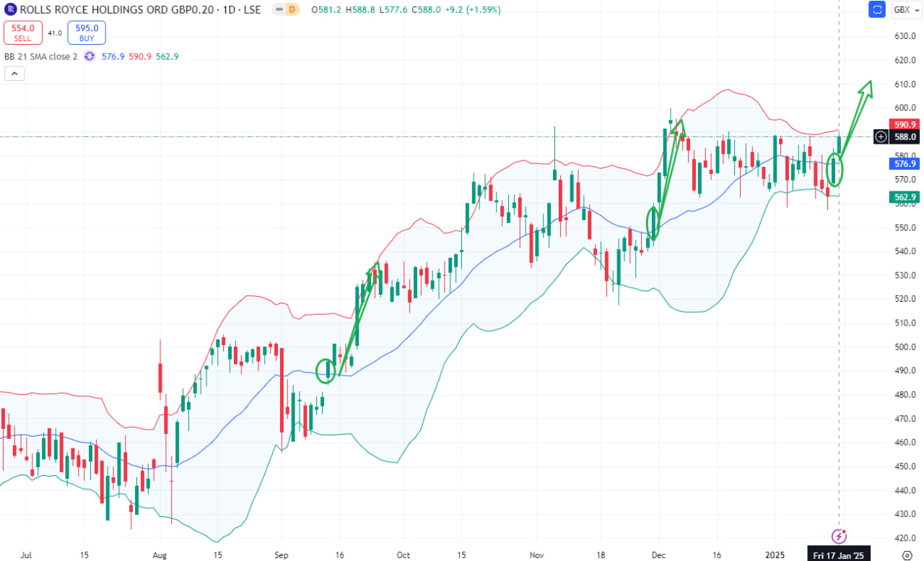924x561 pixels.
Task: Collapse the indicator legend with the chevron button
Action: (x=14, y=73)
